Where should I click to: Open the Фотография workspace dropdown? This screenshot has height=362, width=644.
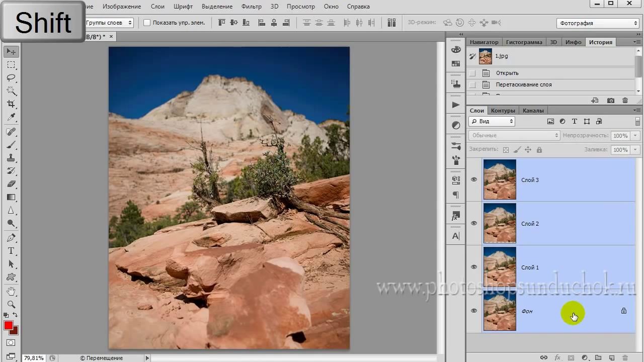point(598,23)
